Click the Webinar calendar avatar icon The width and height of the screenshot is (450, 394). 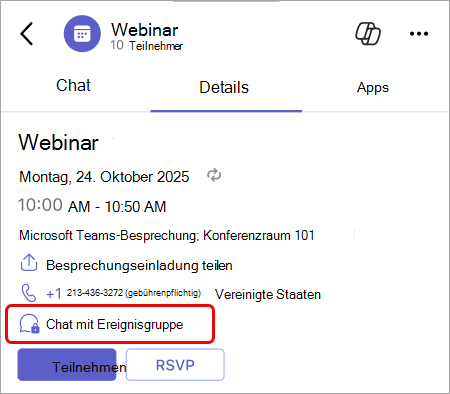[82, 34]
